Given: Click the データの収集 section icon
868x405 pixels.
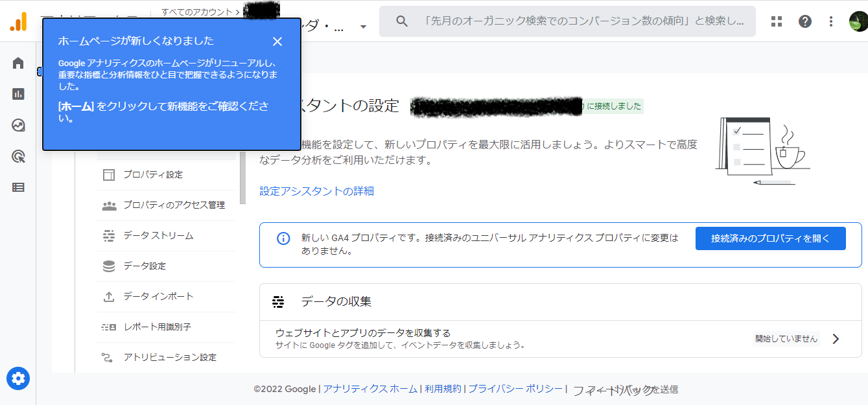Looking at the screenshot, I should pos(278,302).
